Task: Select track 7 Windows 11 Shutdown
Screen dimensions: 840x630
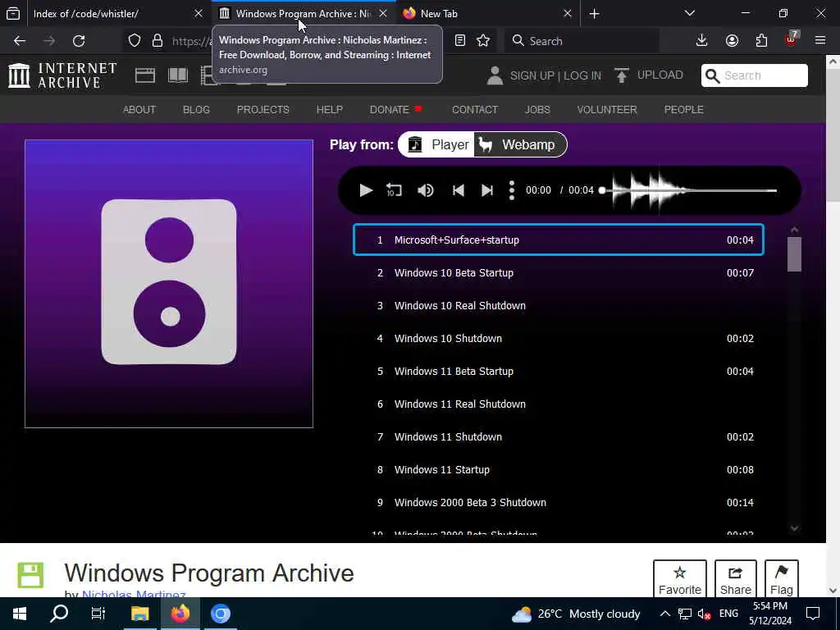Action: (558, 436)
